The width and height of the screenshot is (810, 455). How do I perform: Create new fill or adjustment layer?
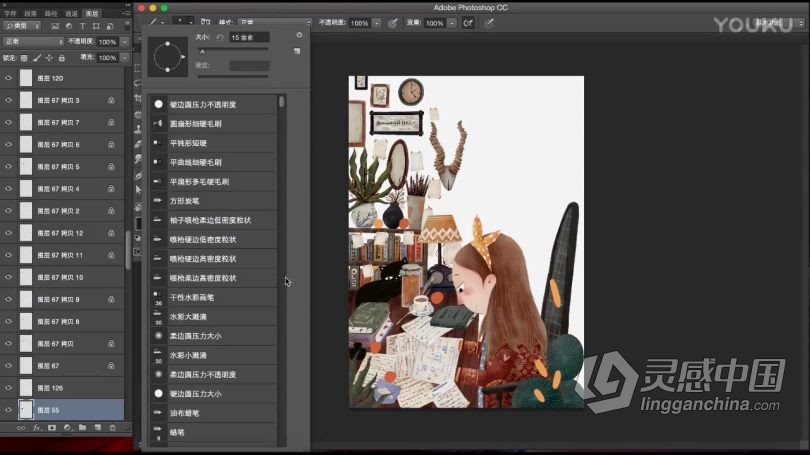[x=67, y=428]
